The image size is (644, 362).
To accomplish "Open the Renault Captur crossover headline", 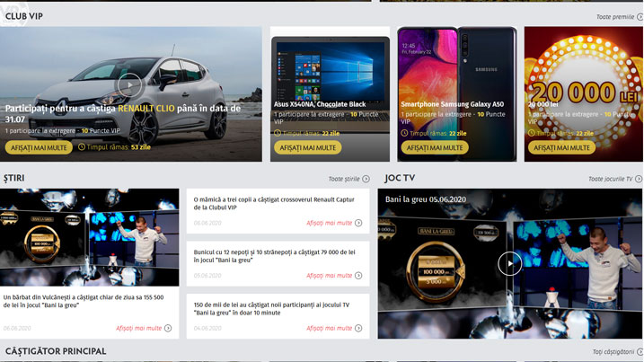I will [274, 203].
